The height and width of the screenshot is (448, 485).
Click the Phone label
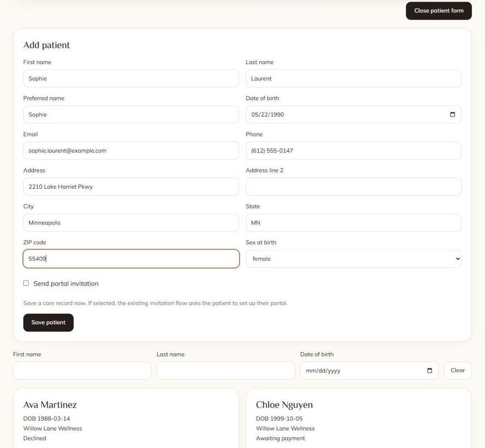coord(254,134)
